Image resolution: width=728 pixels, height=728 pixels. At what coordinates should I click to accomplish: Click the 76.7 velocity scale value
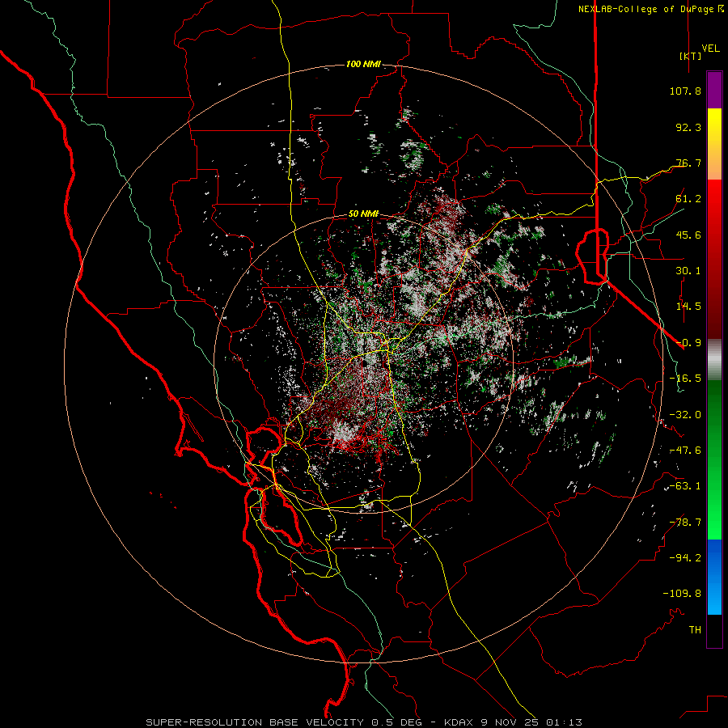click(688, 163)
